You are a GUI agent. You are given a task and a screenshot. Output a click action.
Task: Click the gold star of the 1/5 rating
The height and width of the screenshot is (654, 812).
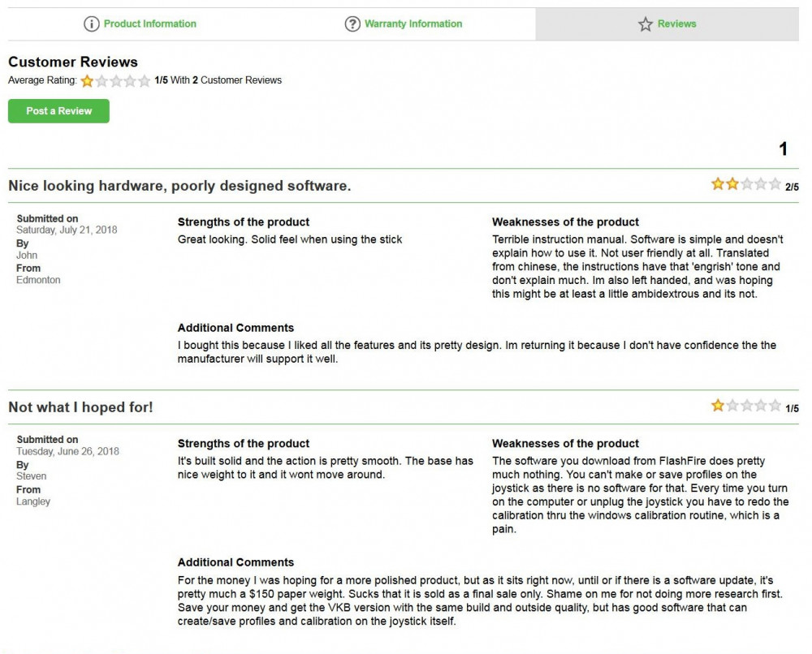click(x=718, y=406)
